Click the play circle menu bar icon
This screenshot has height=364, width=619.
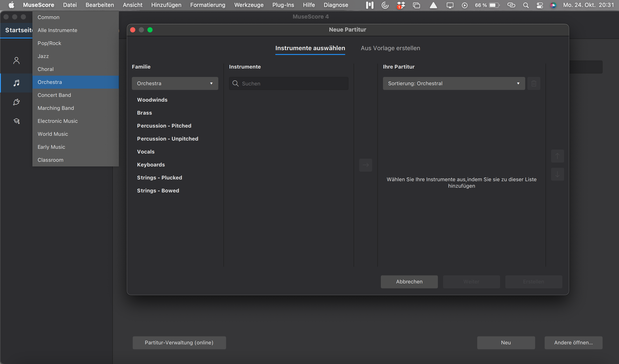click(x=464, y=5)
